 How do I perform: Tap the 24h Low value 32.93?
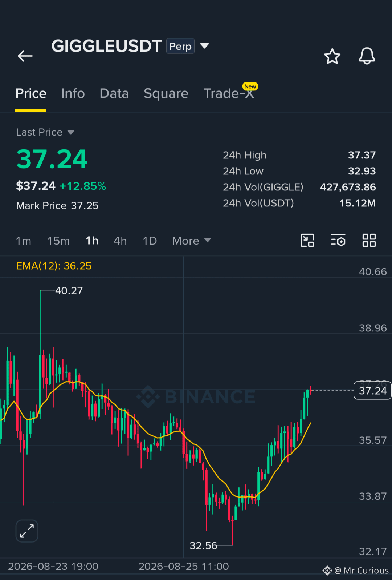(x=362, y=171)
